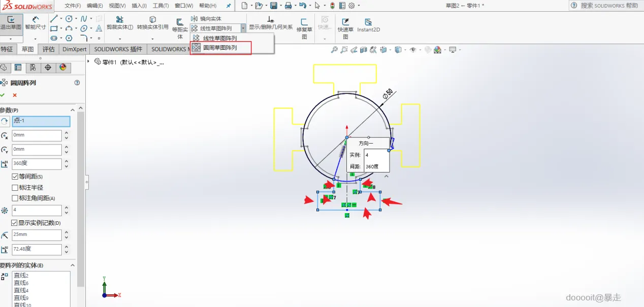Click the Print icon in title toolbar
This screenshot has width=644, height=307.
tap(288, 6)
